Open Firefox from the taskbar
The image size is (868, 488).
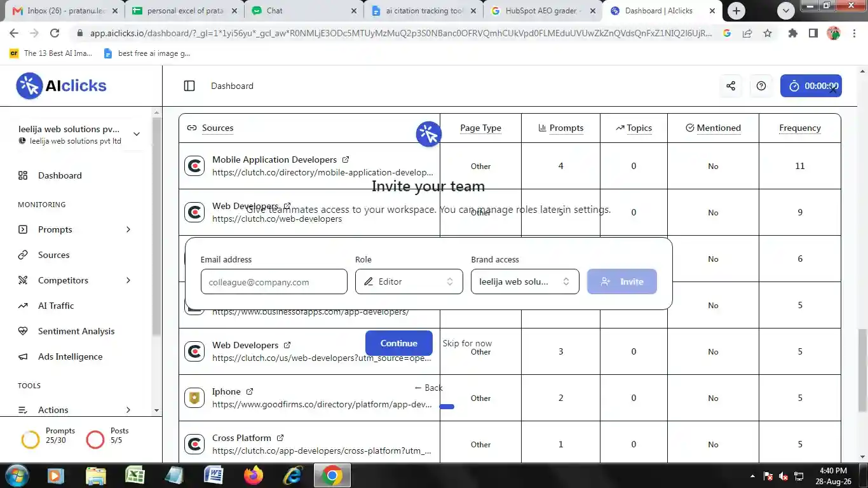point(253,475)
